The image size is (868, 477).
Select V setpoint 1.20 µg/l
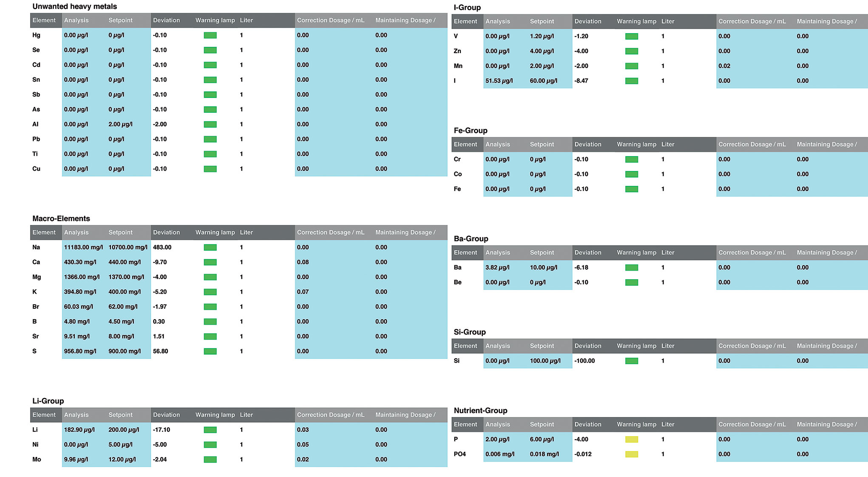coord(542,36)
